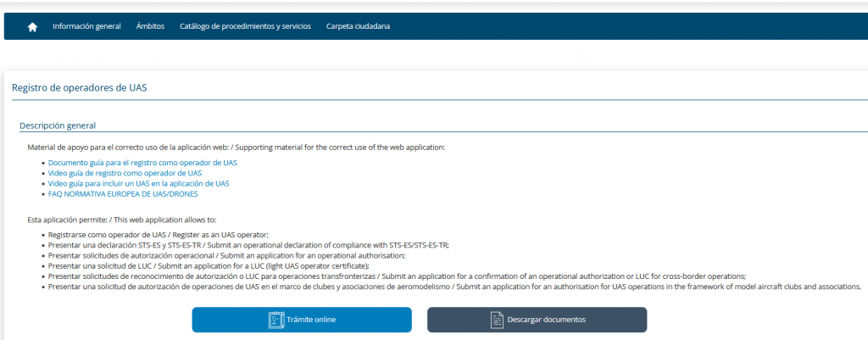Click the model aircraft clubs bullet text
This screenshot has width=868, height=340.
coord(455,287)
